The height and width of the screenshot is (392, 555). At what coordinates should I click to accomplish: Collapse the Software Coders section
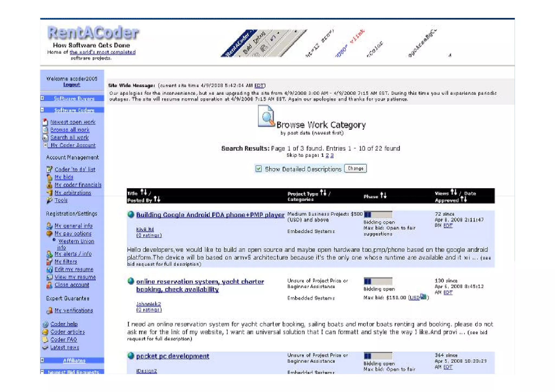click(42, 110)
